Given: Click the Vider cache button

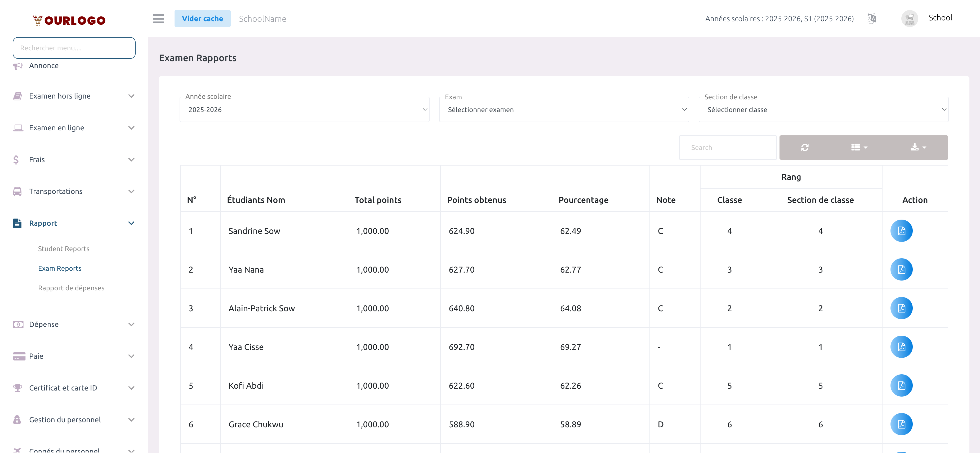Looking at the screenshot, I should [202, 19].
